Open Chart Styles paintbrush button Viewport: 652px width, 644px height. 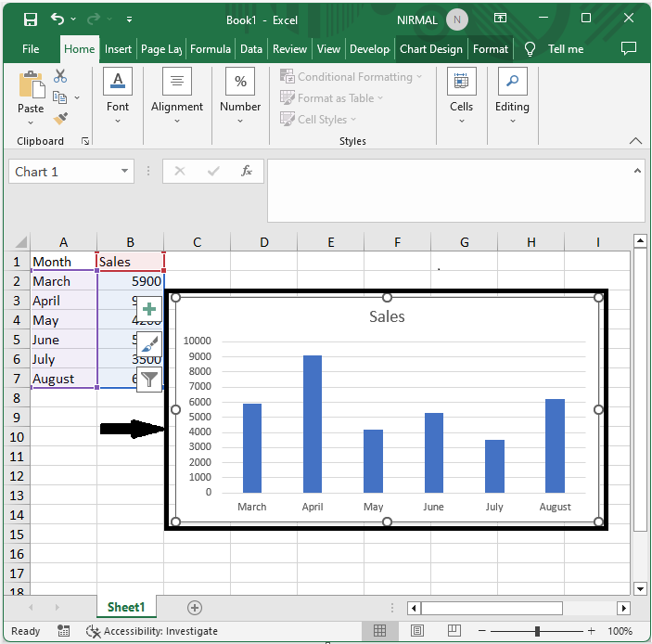(x=149, y=344)
